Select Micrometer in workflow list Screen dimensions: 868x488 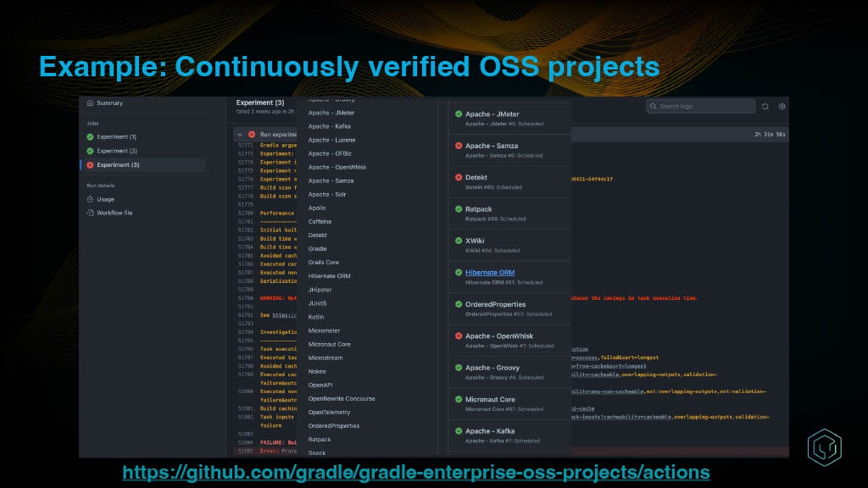coord(324,330)
